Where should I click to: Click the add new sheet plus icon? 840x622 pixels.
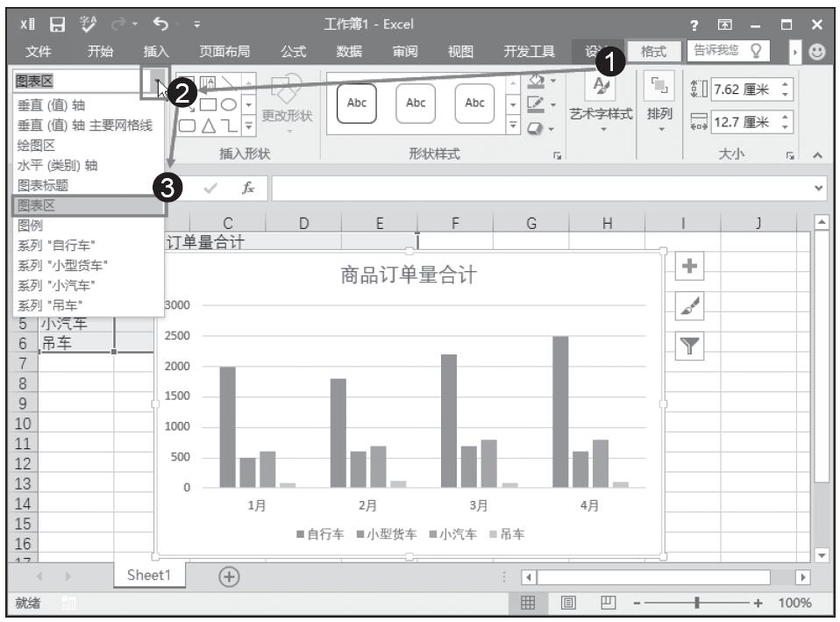229,576
